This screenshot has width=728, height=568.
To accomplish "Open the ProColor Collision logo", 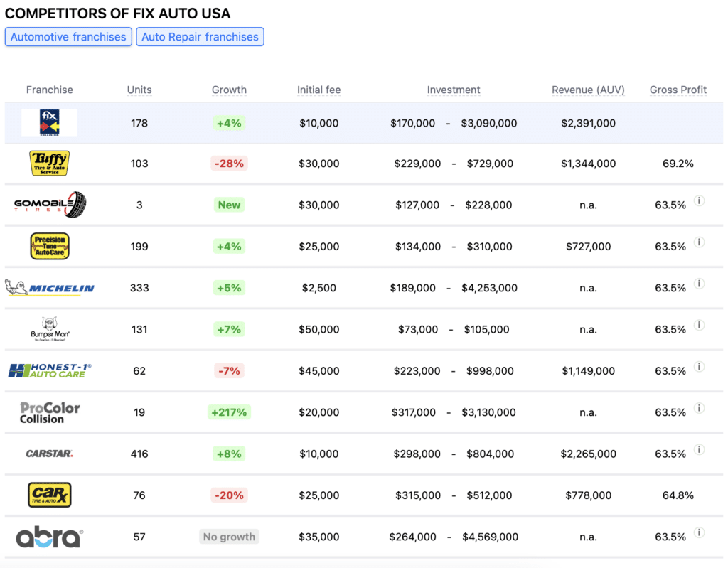I will click(50, 412).
